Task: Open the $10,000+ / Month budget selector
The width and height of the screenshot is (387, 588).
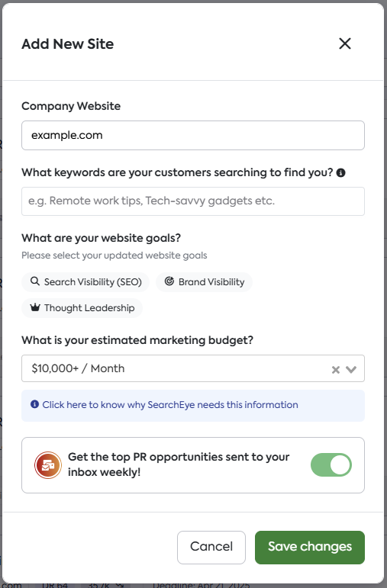Action: coord(193,368)
